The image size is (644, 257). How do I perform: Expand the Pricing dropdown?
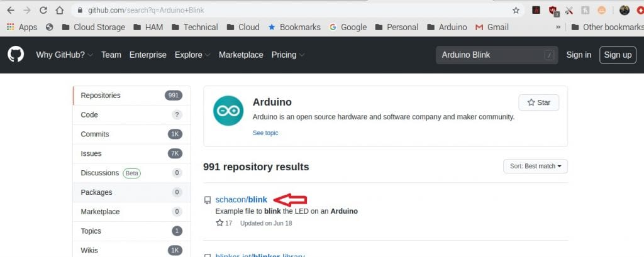(288, 55)
